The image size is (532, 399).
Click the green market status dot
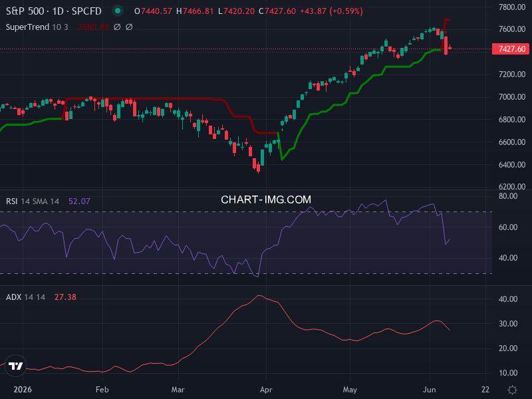118,11
